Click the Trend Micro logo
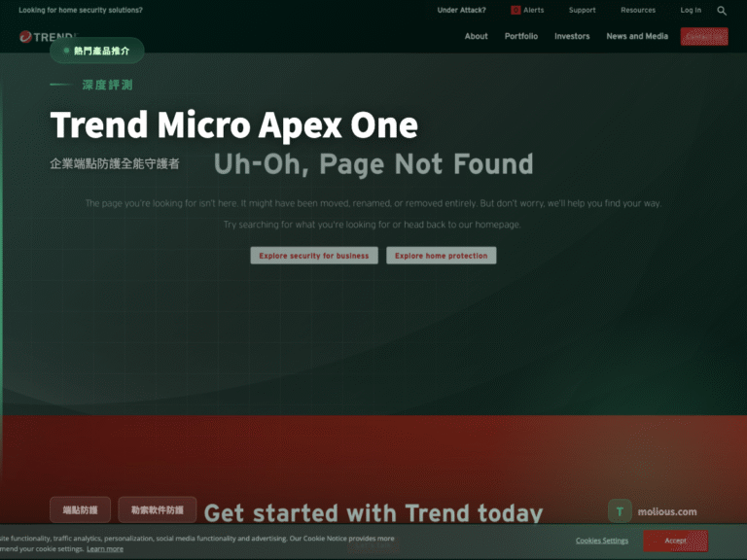Image resolution: width=747 pixels, height=560 pixels. [47, 37]
